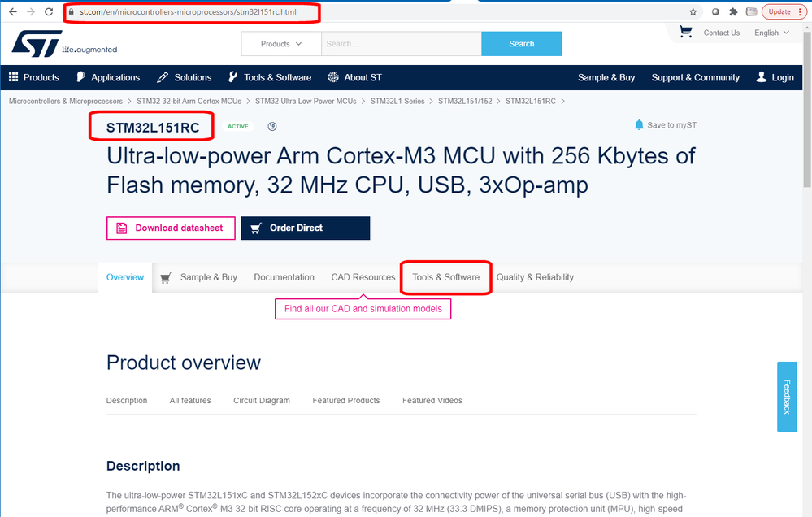Screen dimensions: 812x517
Task: Click the Applications icon in the navbar
Action: click(80, 77)
